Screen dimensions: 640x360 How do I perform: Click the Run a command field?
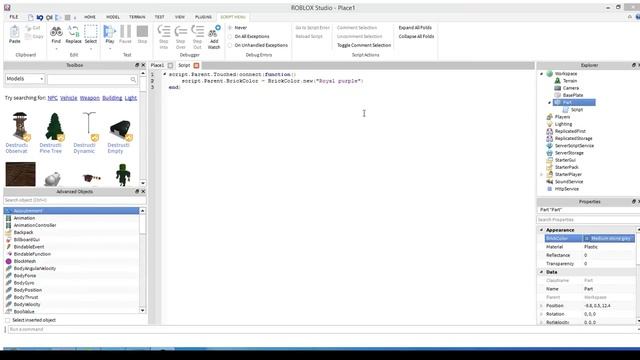coord(322,329)
